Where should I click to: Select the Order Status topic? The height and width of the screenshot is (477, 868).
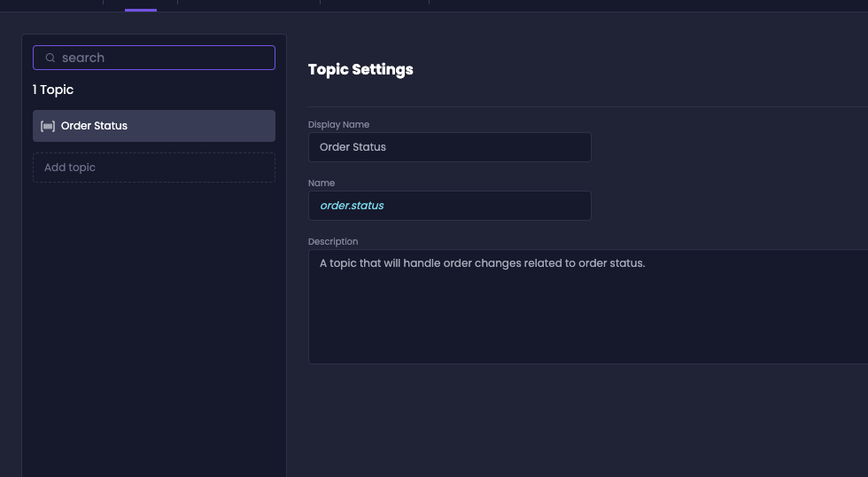pyautogui.click(x=154, y=126)
